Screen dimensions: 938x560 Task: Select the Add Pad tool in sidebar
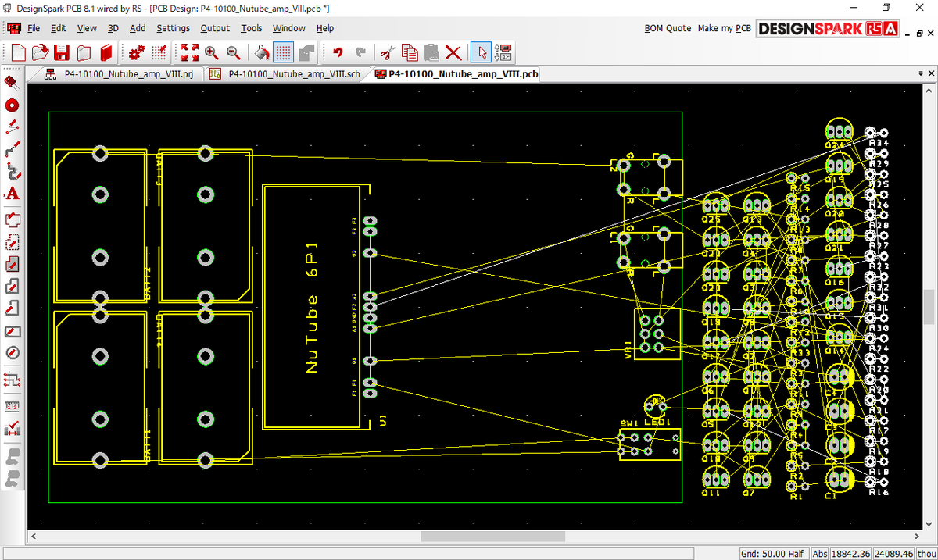pos(11,105)
